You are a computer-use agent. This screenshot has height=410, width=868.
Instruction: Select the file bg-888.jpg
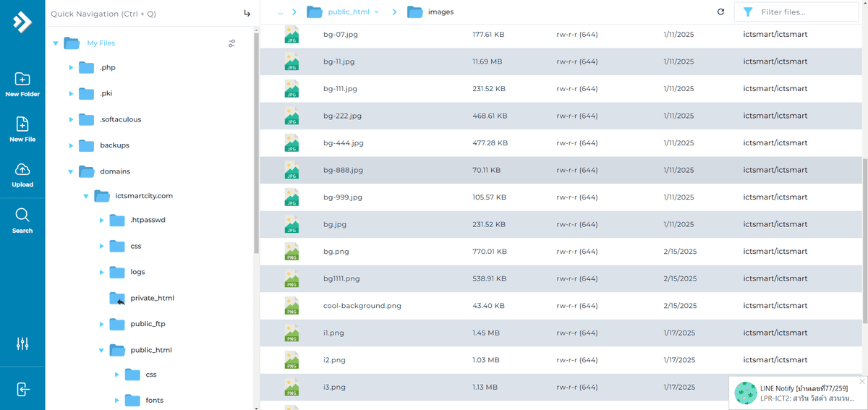point(343,170)
